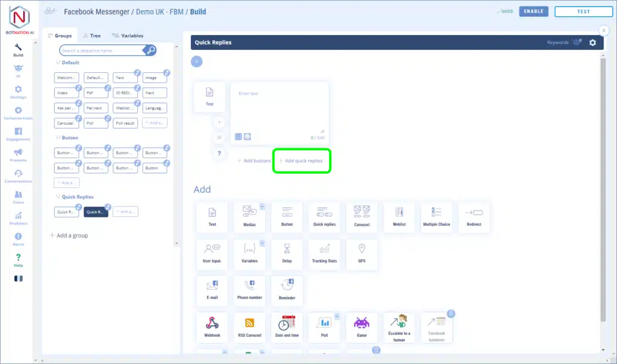Switch to the Tree tab
The height and width of the screenshot is (364, 617).
tap(92, 36)
